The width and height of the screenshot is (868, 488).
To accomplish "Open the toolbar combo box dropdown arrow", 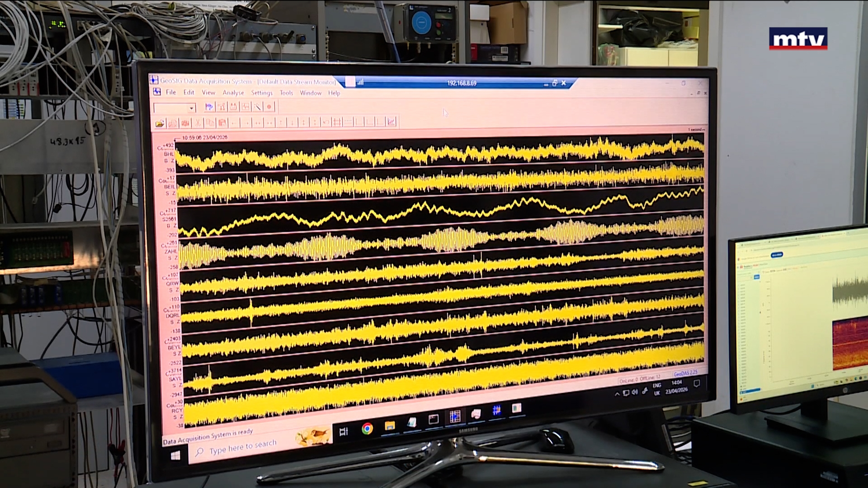I will tap(192, 108).
